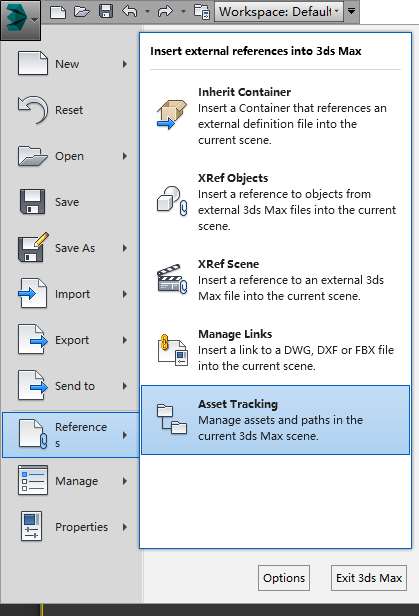Click the Options button
419x616 pixels.
click(284, 578)
